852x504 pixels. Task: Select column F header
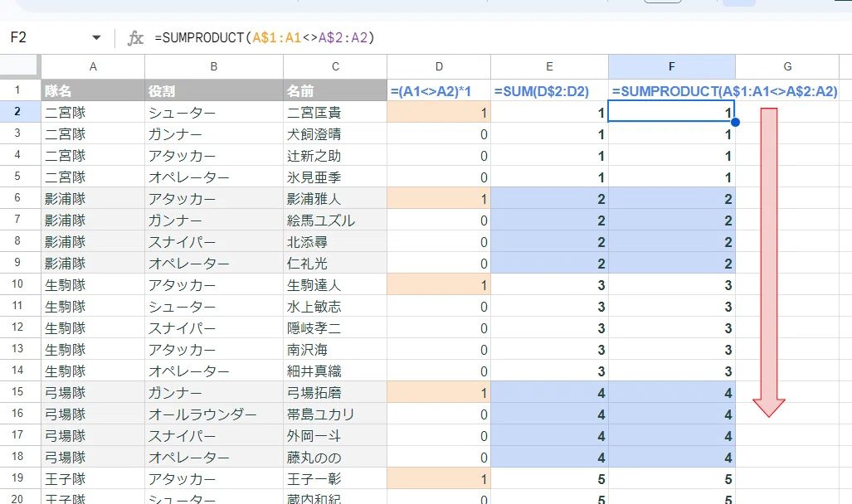point(672,67)
